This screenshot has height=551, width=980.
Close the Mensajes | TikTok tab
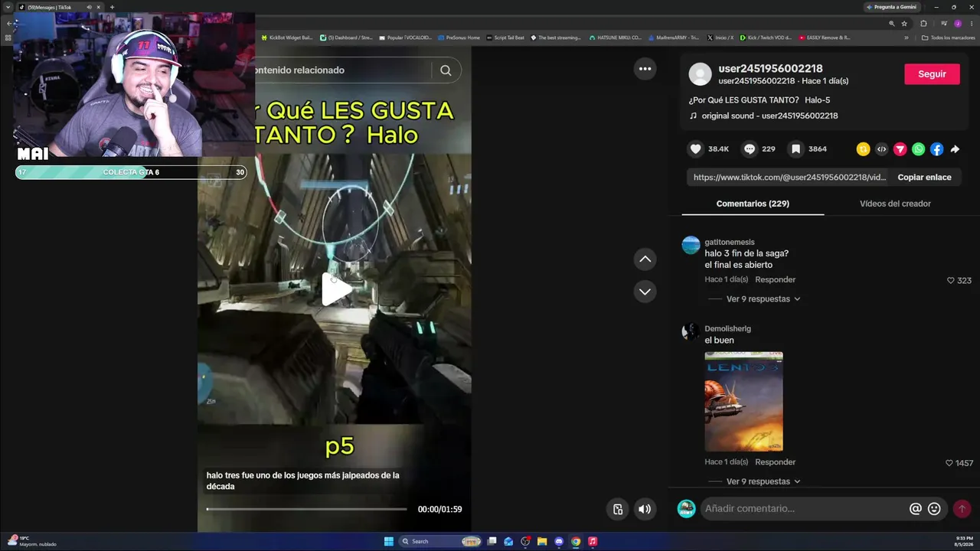[99, 7]
